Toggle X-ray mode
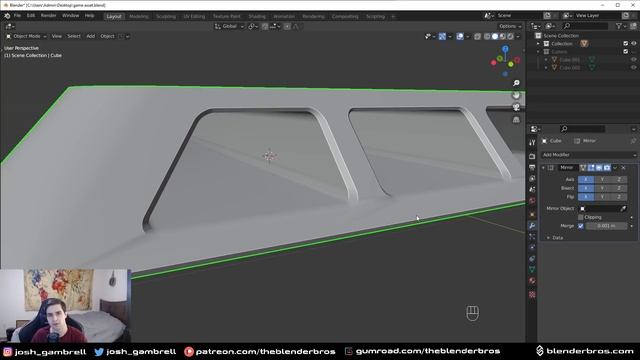This screenshot has height=360, width=640. 477,36
